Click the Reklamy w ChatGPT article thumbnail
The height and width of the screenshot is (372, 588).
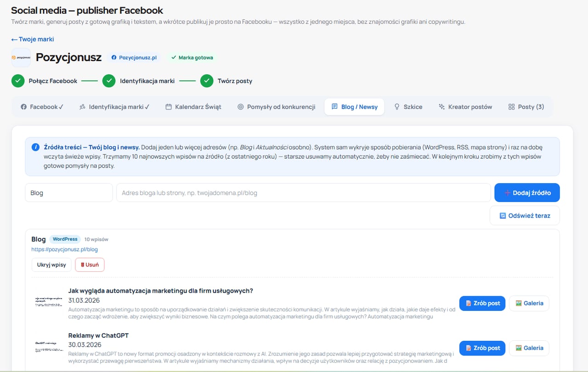[48, 346]
